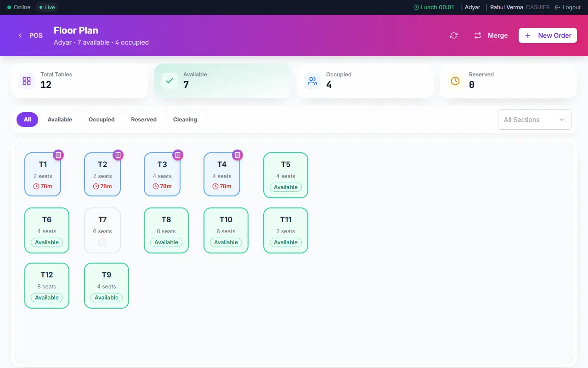Select the All filter tab
Viewport: 588px width, 368px height.
28,120
